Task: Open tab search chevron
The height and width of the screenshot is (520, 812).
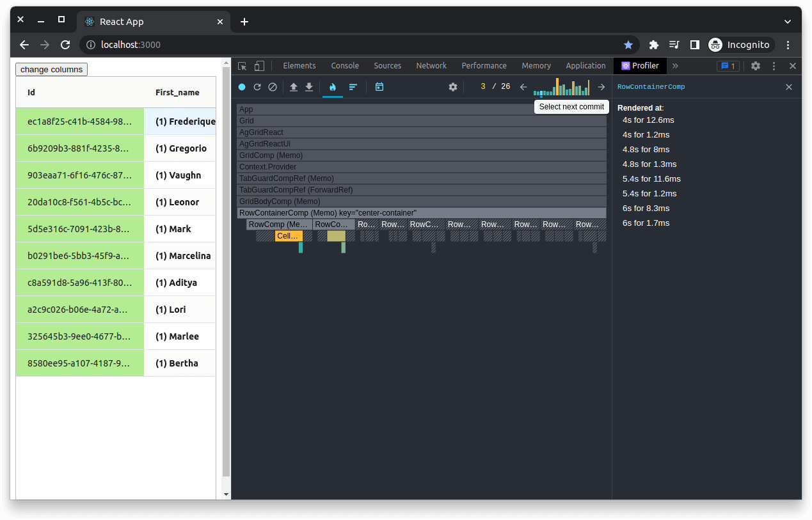Action: tap(788, 22)
